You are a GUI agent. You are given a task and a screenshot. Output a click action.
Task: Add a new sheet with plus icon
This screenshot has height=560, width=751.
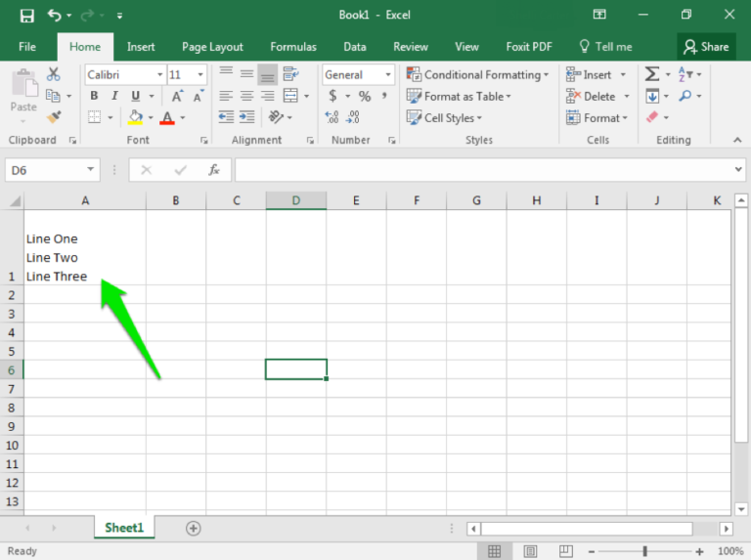point(193,529)
